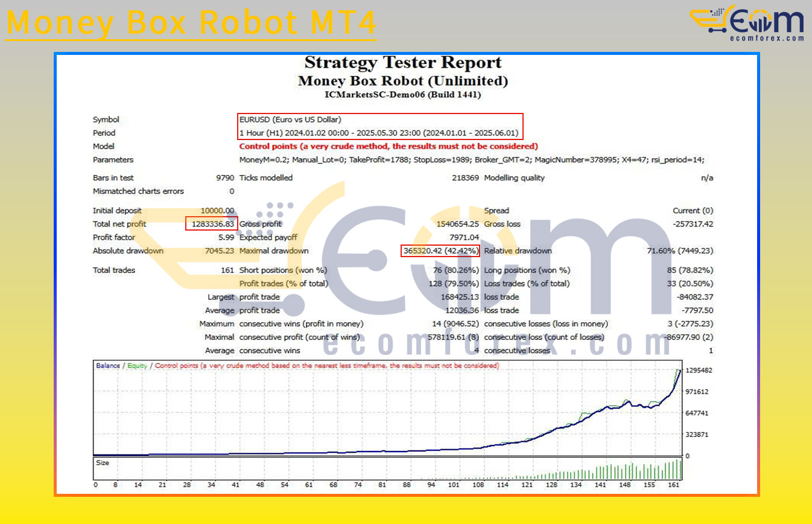The width and height of the screenshot is (812, 524).
Task: Click Largest loss trade value -84082.37
Action: pos(695,297)
